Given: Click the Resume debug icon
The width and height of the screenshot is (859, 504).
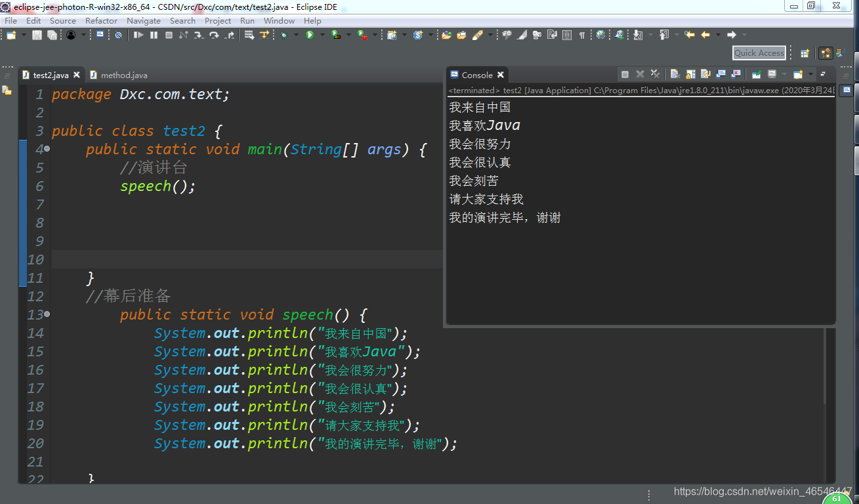Looking at the screenshot, I should (x=138, y=35).
